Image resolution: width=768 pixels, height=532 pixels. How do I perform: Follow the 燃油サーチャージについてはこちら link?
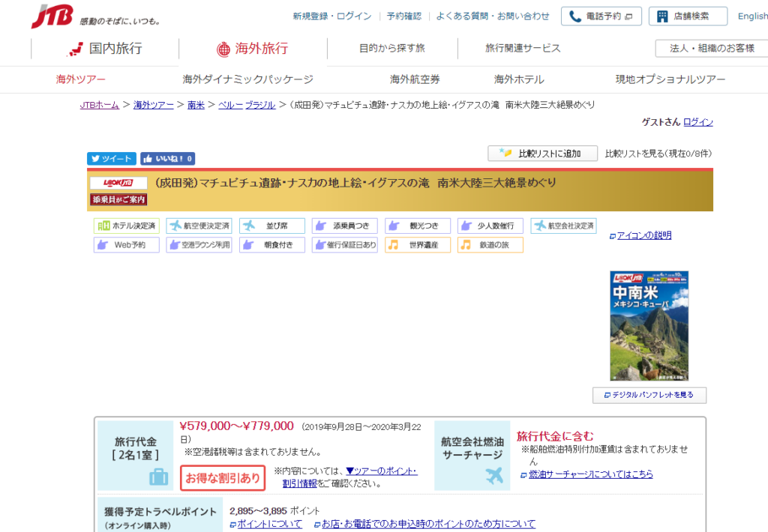click(x=590, y=474)
